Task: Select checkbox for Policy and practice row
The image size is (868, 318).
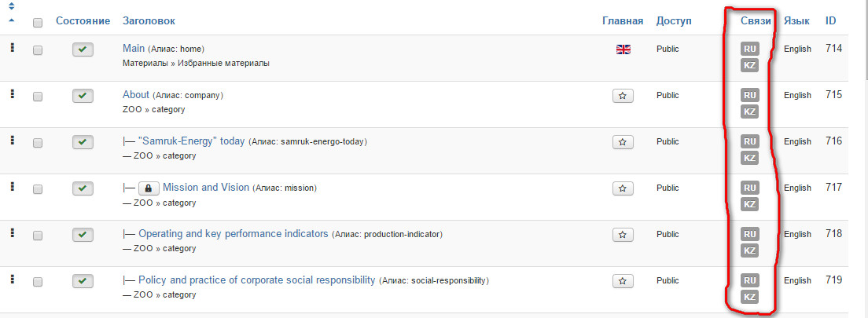Action: pos(38,282)
